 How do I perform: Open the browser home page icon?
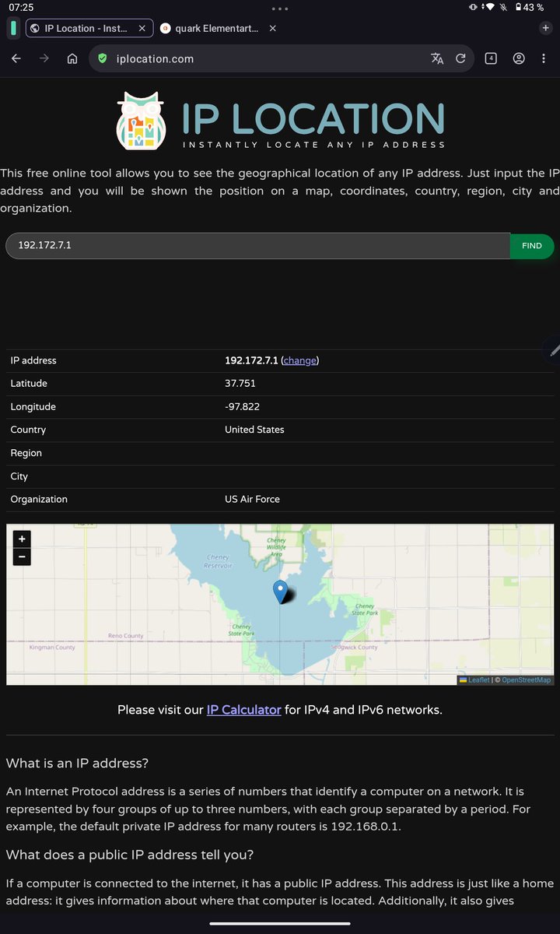[x=72, y=58]
